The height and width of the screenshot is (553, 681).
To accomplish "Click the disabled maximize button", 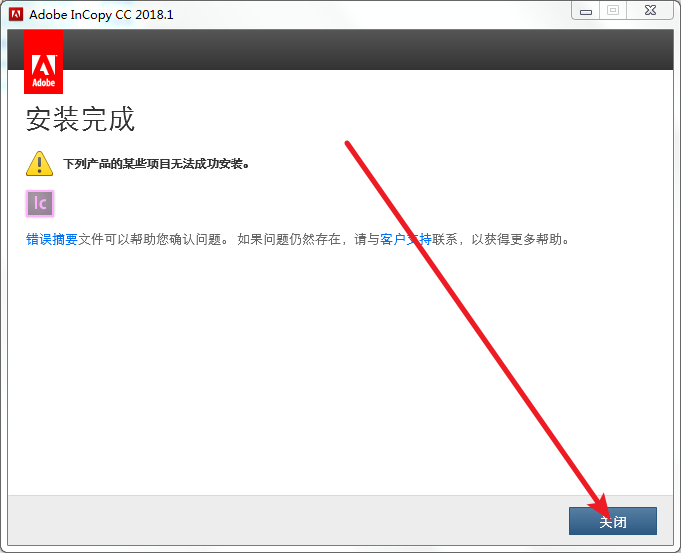I will click(613, 11).
